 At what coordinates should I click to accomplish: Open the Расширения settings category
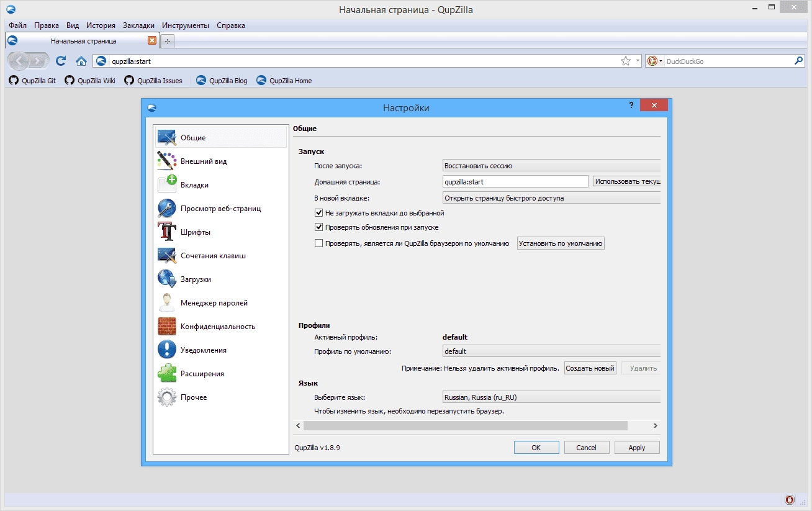pos(221,373)
